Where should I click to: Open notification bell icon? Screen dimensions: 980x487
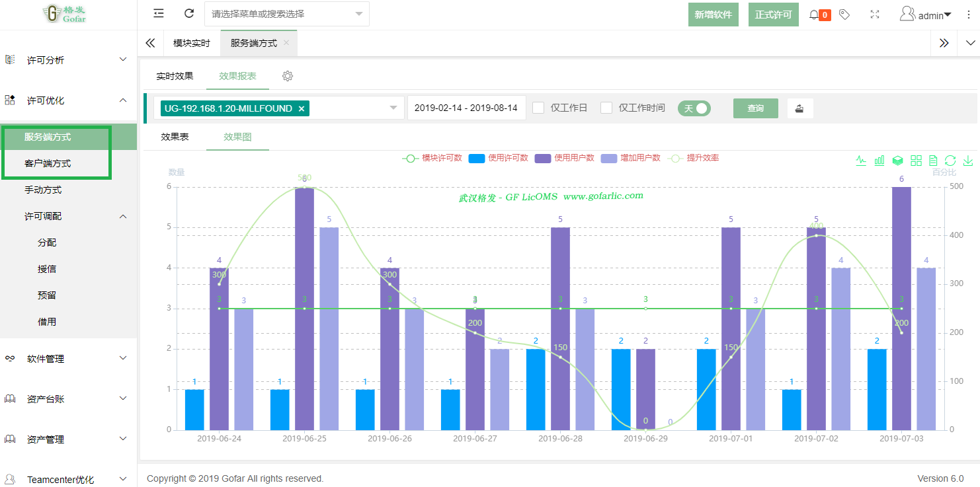point(814,15)
